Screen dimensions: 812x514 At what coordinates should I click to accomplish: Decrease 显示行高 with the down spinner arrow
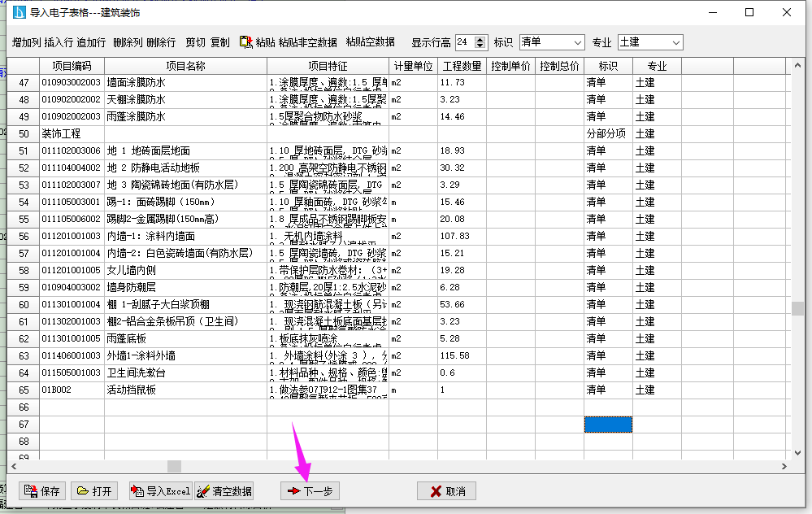(x=480, y=46)
